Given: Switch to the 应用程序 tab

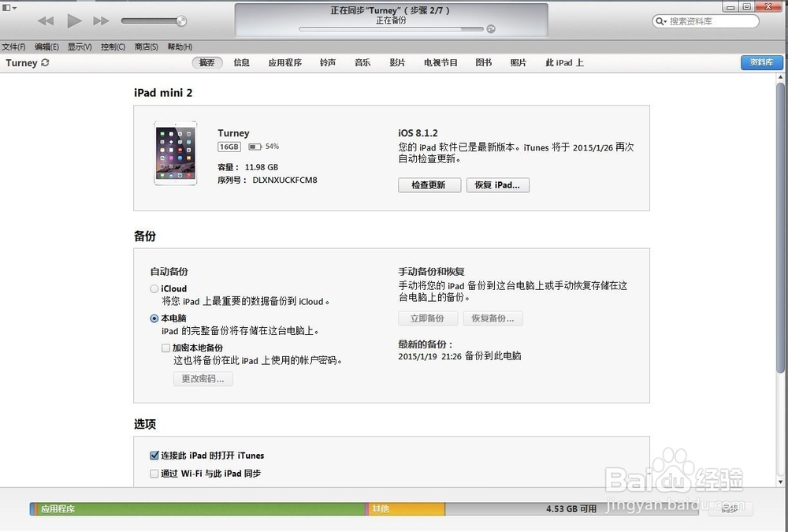Looking at the screenshot, I should pos(284,62).
